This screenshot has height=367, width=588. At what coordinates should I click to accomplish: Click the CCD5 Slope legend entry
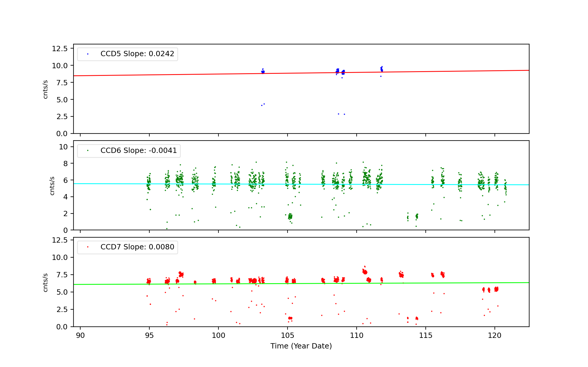(137, 54)
